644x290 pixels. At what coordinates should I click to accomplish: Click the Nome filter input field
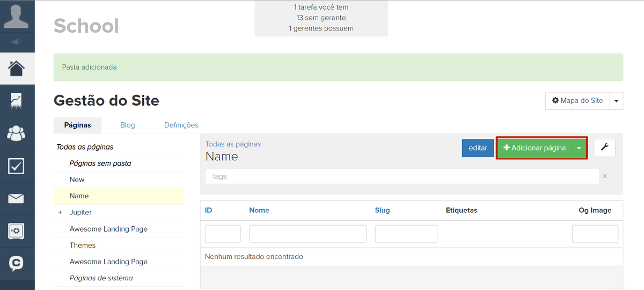[308, 234]
